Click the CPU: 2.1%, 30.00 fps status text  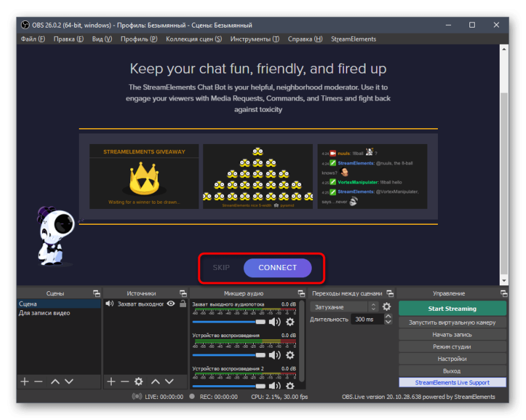click(279, 396)
